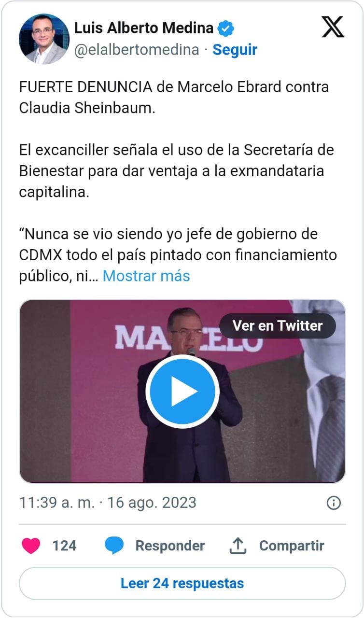Click the blue verified badge

click(x=225, y=28)
